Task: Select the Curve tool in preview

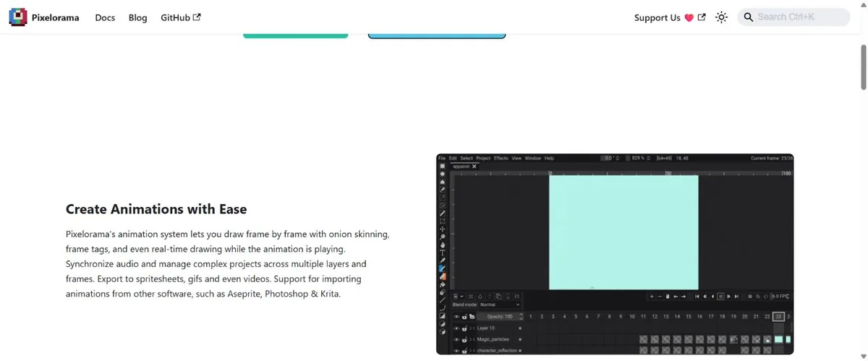Action: pos(443,307)
